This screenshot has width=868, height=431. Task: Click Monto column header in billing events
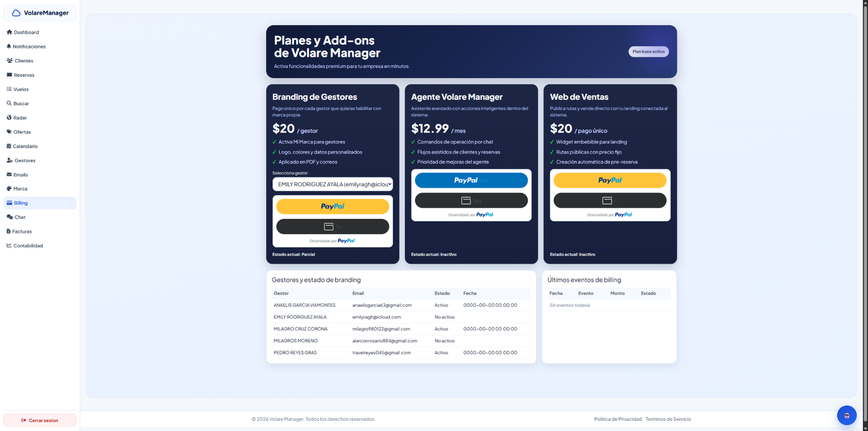pyautogui.click(x=617, y=293)
